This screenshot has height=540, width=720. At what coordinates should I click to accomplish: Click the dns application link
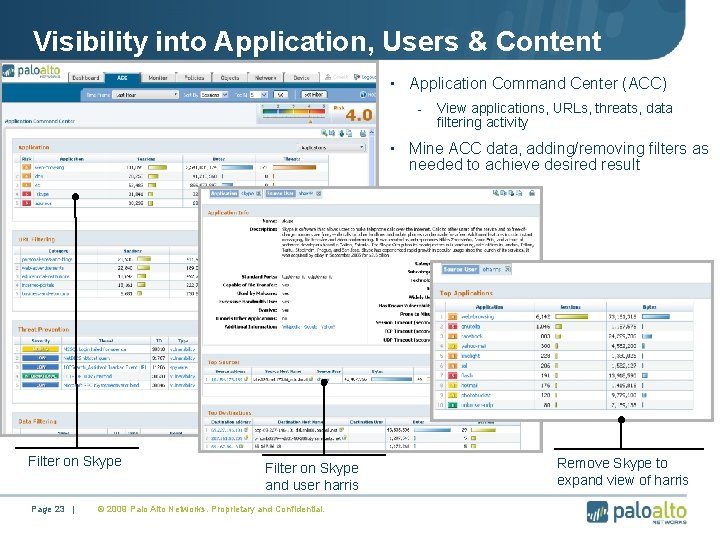[39, 176]
